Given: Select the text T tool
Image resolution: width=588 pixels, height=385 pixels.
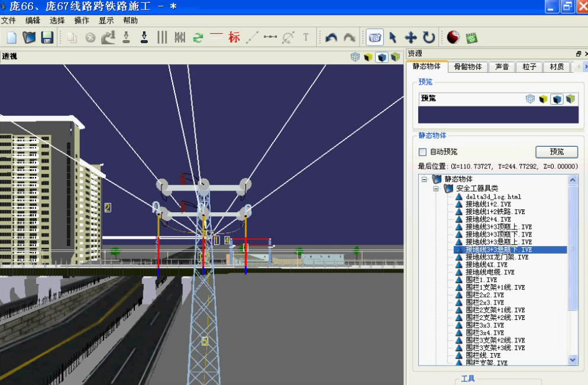Looking at the screenshot, I should pos(306,37).
